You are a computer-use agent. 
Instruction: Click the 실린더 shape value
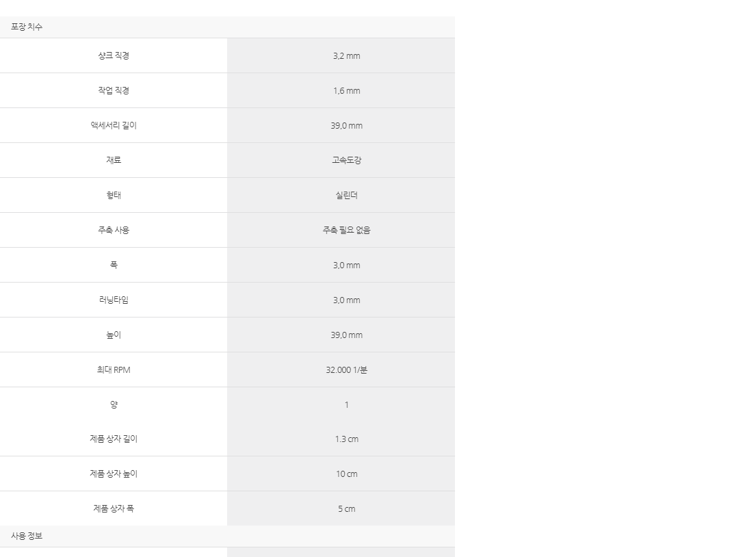(347, 195)
